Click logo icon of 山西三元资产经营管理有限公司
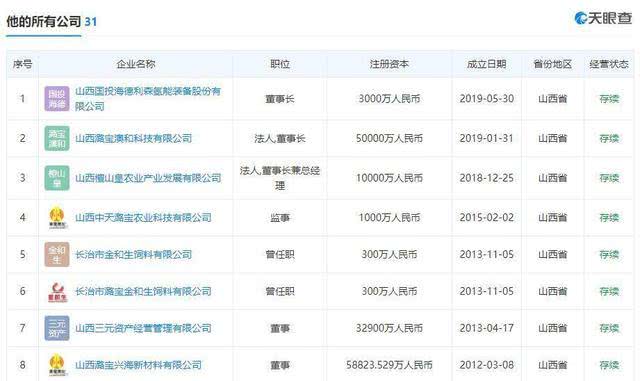The image size is (640, 381). point(57,328)
